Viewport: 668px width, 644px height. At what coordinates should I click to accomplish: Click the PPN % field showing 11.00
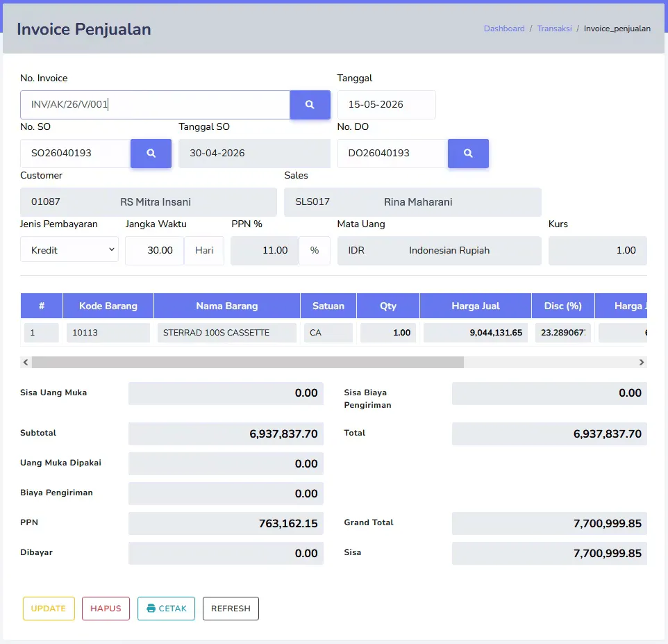[265, 250]
